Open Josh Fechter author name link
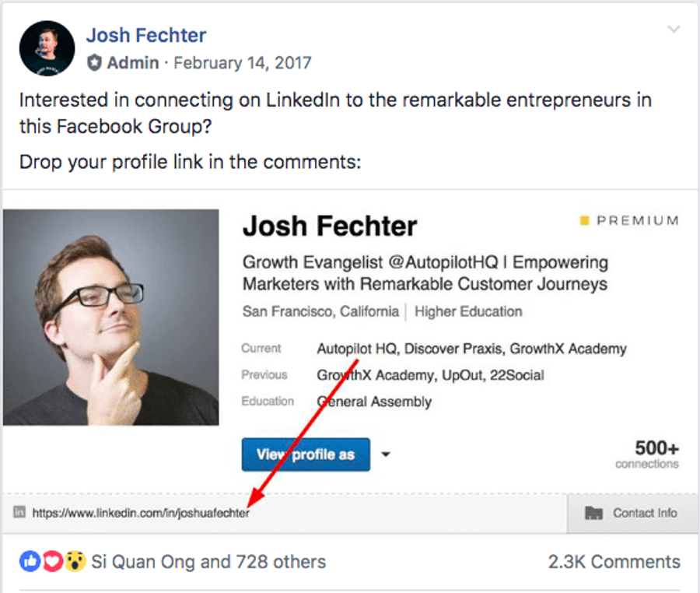This screenshot has height=593, width=700. [146, 35]
